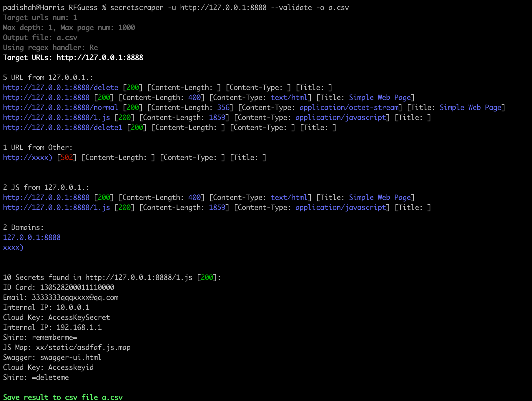Screen dimensions: 532x401
Task: Open the /delete1 endpoint link
Action: click(x=62, y=127)
